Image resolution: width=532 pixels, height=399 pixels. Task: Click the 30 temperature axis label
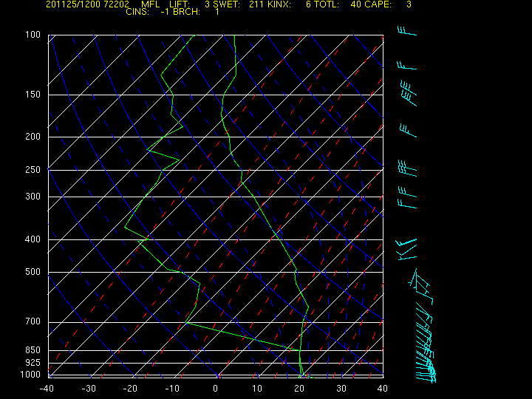341,389
